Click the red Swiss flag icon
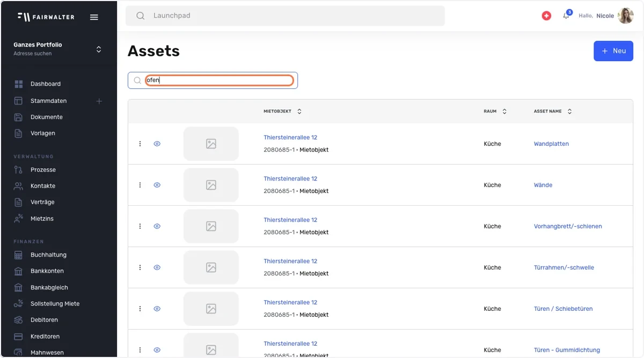 (546, 16)
